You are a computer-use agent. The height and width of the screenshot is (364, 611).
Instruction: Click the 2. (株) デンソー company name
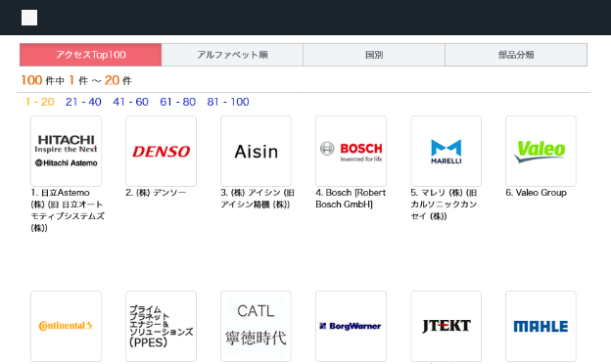point(156,193)
